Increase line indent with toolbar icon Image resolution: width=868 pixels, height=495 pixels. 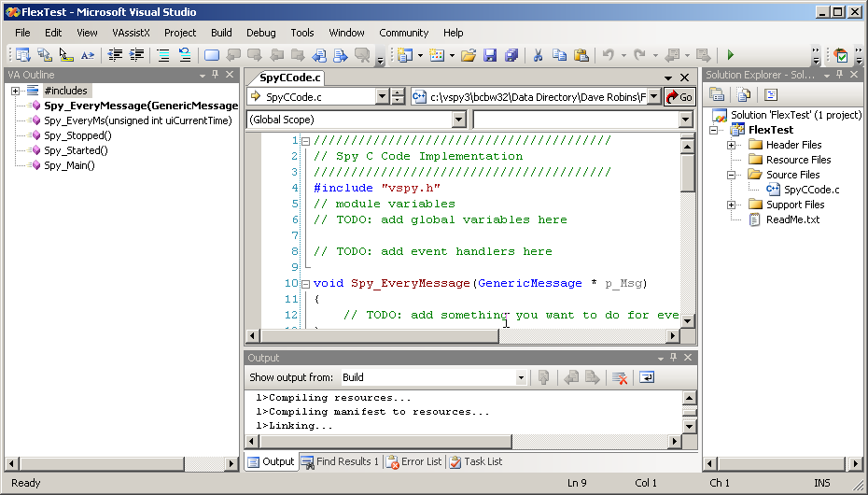point(136,55)
